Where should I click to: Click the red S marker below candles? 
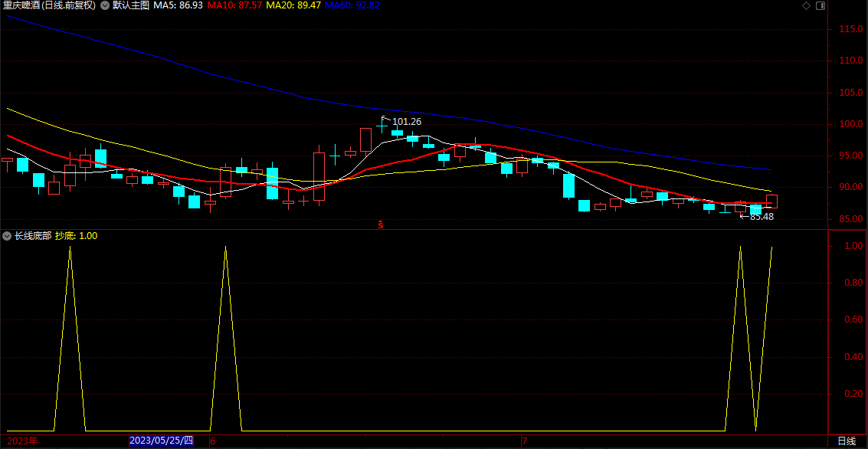click(x=381, y=224)
